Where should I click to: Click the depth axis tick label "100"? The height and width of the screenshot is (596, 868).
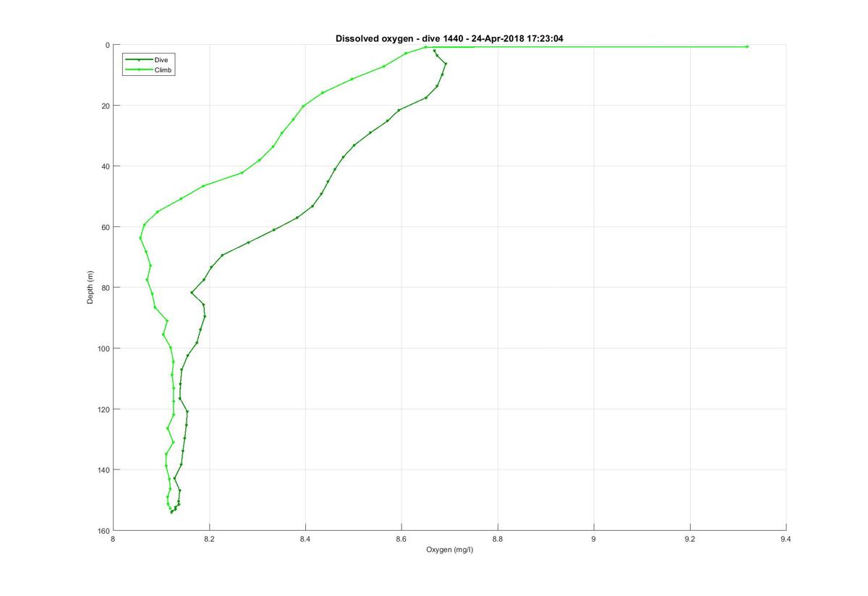tap(103, 349)
